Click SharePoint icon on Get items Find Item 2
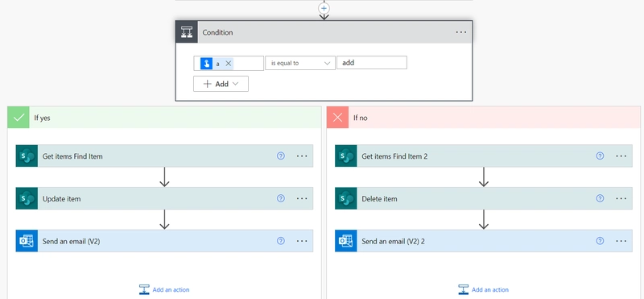The height and width of the screenshot is (299, 644). pyautogui.click(x=346, y=156)
